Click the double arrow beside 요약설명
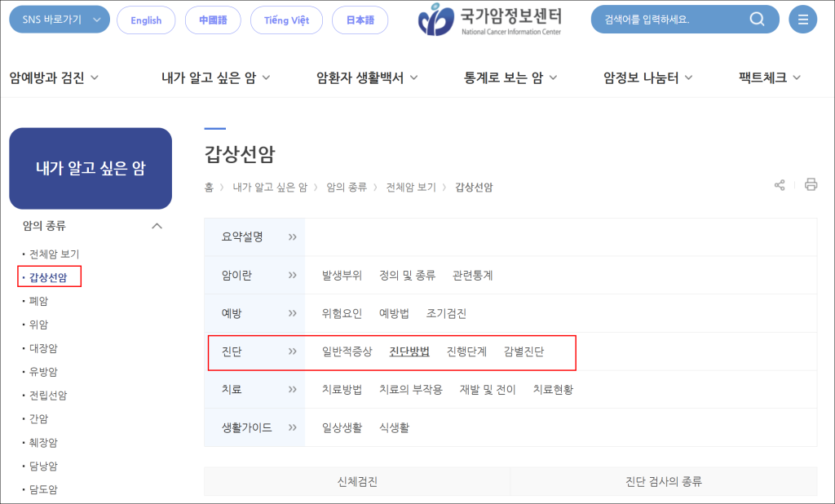Screen dimensions: 835x504 tap(291, 237)
